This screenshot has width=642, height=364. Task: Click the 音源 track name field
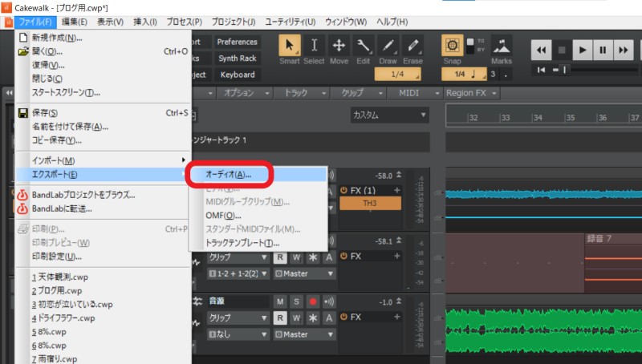point(238,301)
